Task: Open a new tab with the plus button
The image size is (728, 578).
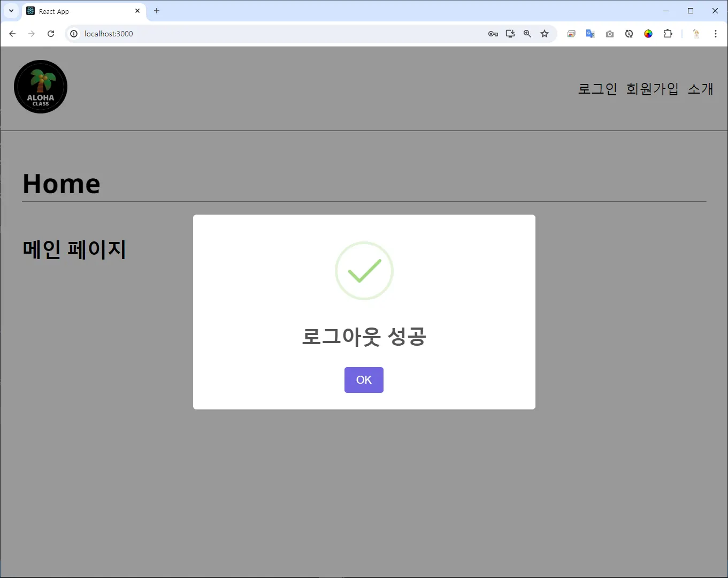Action: tap(157, 11)
